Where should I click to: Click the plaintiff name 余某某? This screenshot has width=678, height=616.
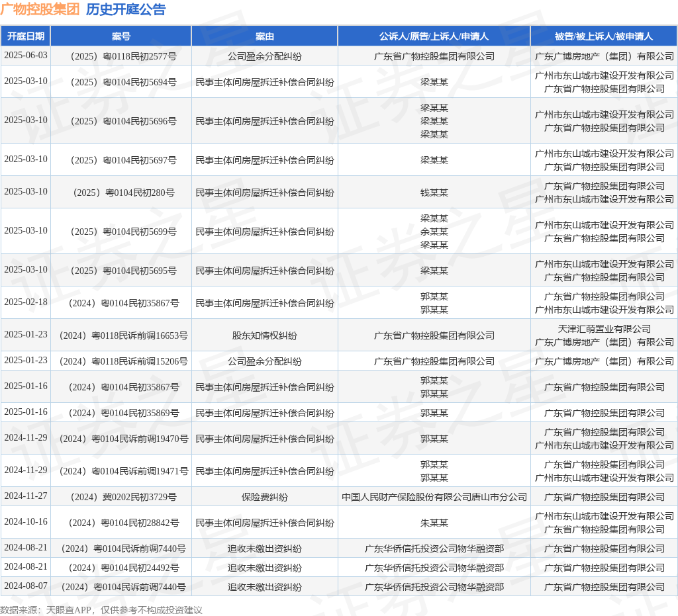click(434, 232)
